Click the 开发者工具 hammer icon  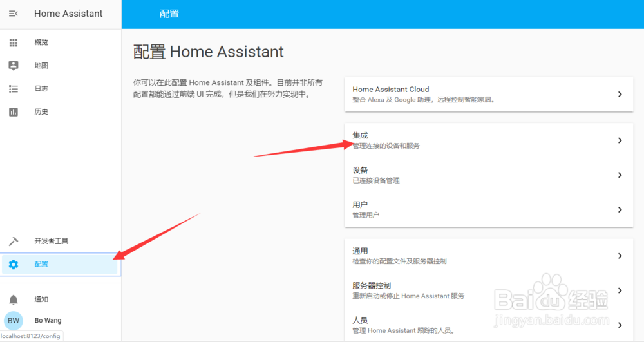14,241
